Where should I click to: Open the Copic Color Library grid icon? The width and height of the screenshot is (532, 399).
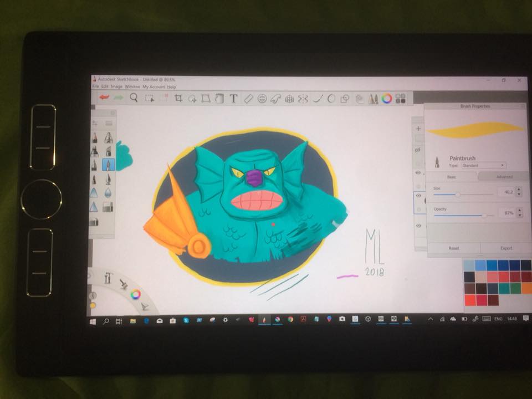click(x=401, y=99)
